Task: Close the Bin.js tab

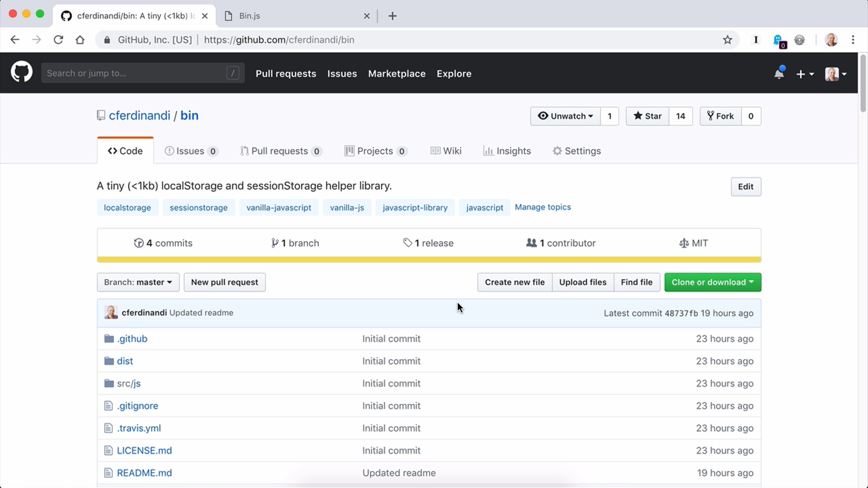Action: (366, 16)
